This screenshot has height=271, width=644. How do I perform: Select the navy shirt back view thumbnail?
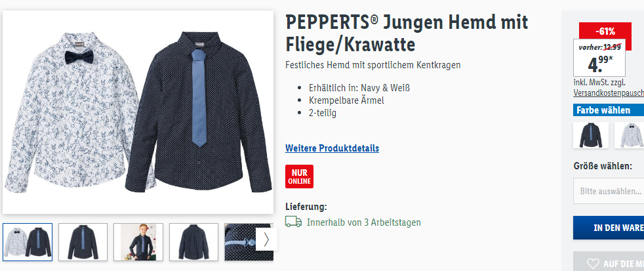[194, 242]
